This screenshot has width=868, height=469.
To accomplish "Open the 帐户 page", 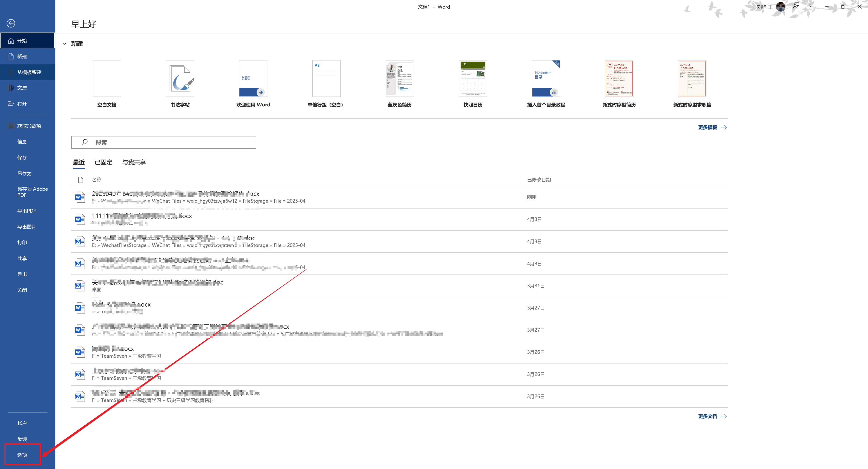I will point(28,423).
